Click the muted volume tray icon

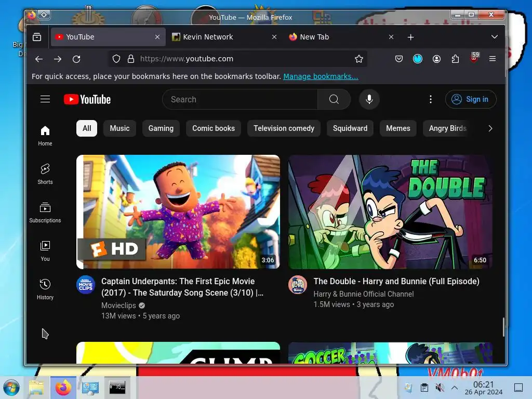coord(440,388)
